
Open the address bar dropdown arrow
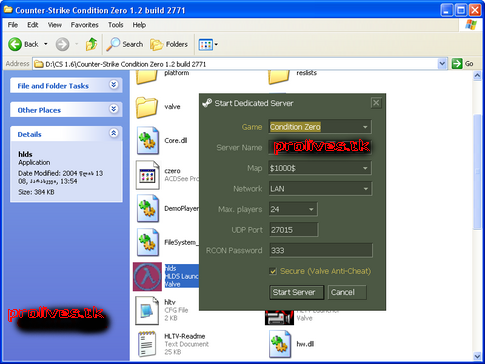pyautogui.click(x=442, y=64)
